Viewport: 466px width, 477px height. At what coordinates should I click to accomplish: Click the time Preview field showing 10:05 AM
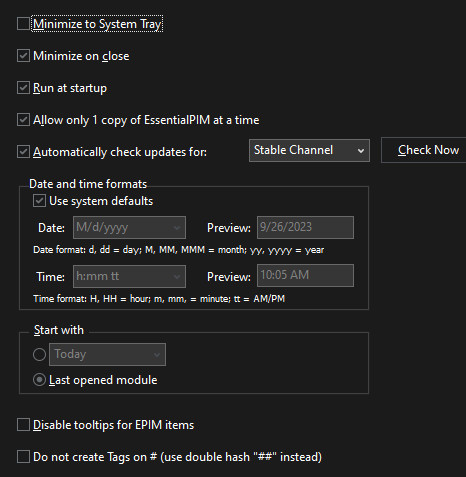pos(305,275)
